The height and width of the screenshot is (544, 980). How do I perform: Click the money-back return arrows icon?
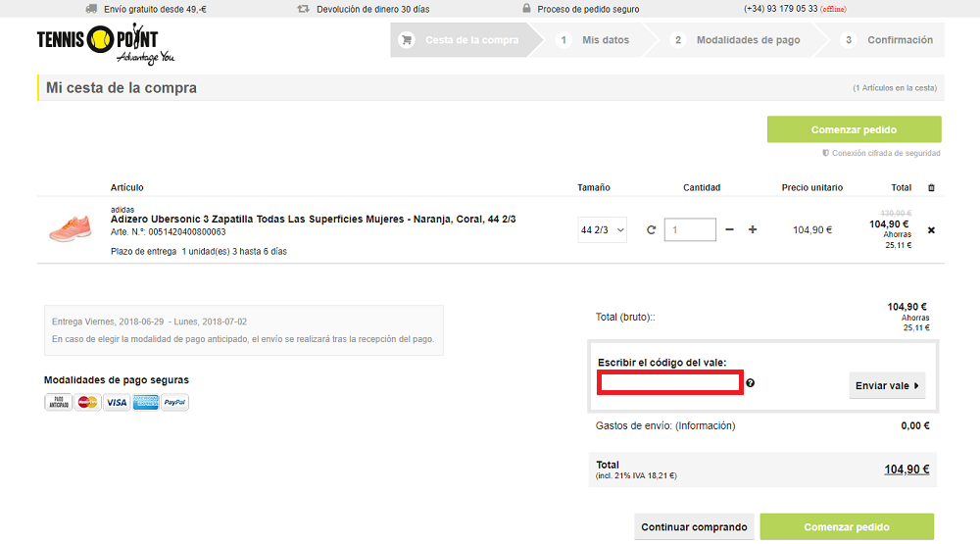pyautogui.click(x=303, y=9)
